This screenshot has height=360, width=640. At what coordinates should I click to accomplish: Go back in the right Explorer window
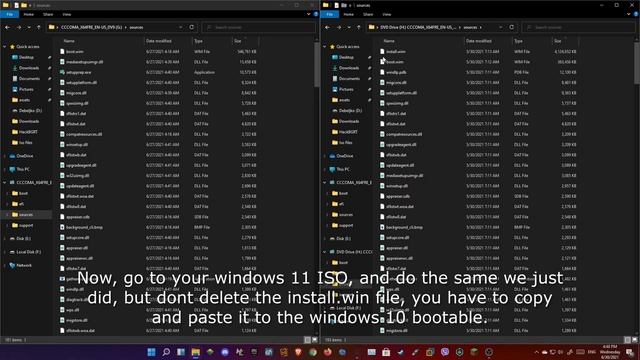tap(328, 27)
